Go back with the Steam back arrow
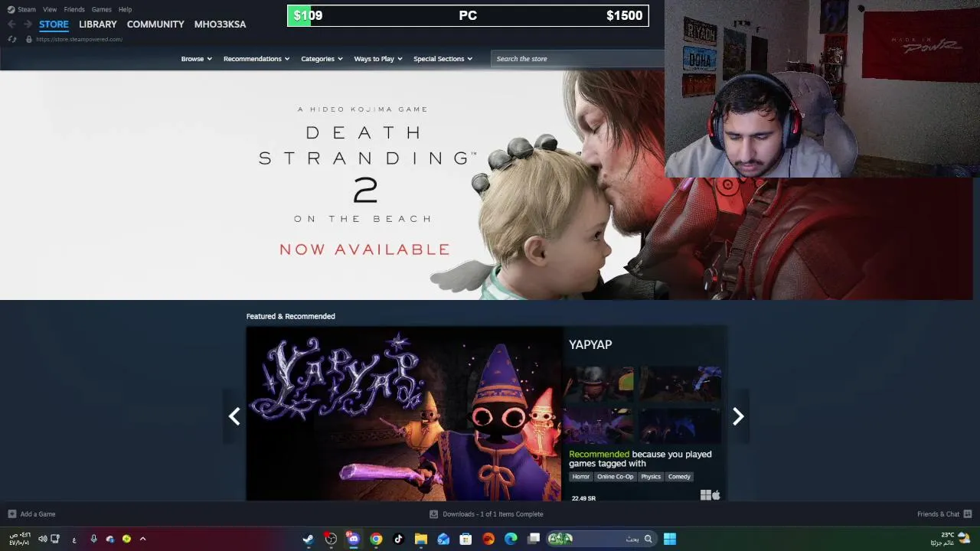The image size is (980, 551). (x=11, y=24)
